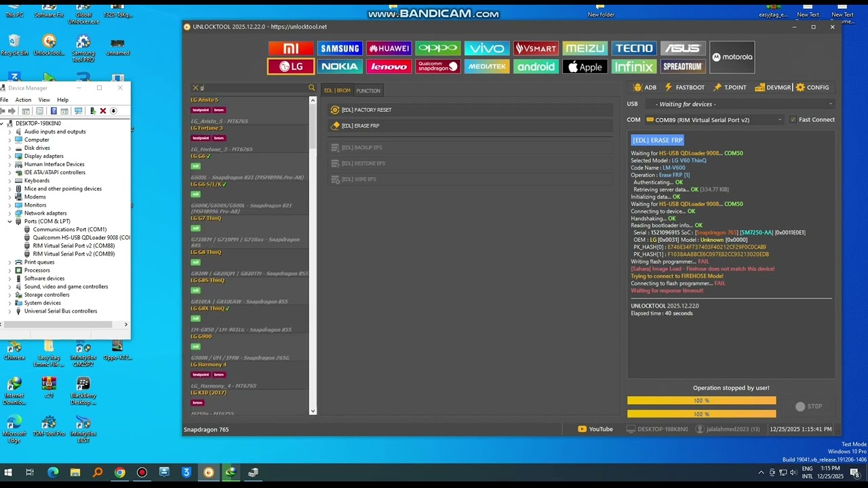The image size is (868, 488).
Task: Open the COM89 serial port dropdown
Action: click(x=715, y=120)
